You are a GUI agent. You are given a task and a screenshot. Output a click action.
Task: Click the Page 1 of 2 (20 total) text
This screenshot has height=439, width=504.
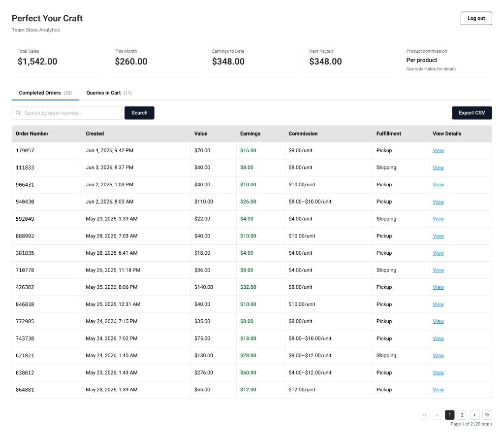tap(471, 424)
